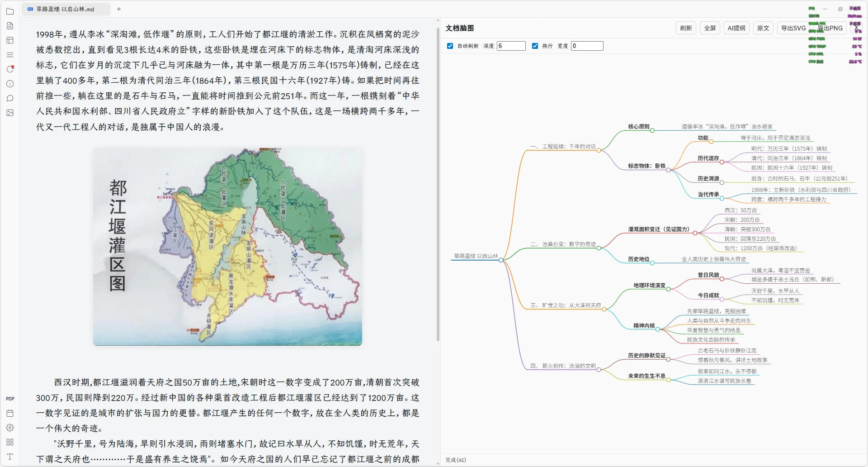
Task: Open the outline list icon (three lines)
Action: tap(10, 55)
